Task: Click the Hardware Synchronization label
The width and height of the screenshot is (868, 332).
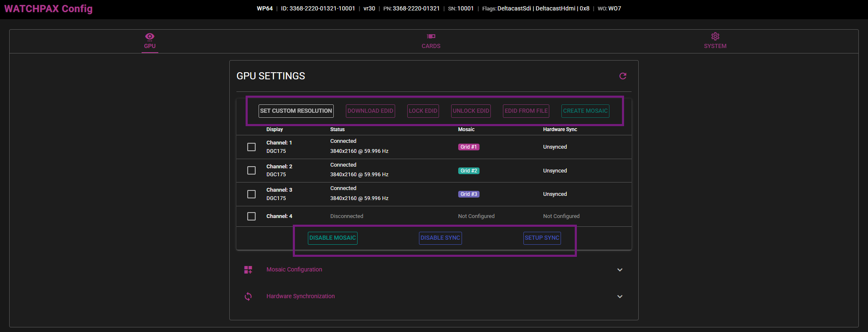Action: pos(301,297)
